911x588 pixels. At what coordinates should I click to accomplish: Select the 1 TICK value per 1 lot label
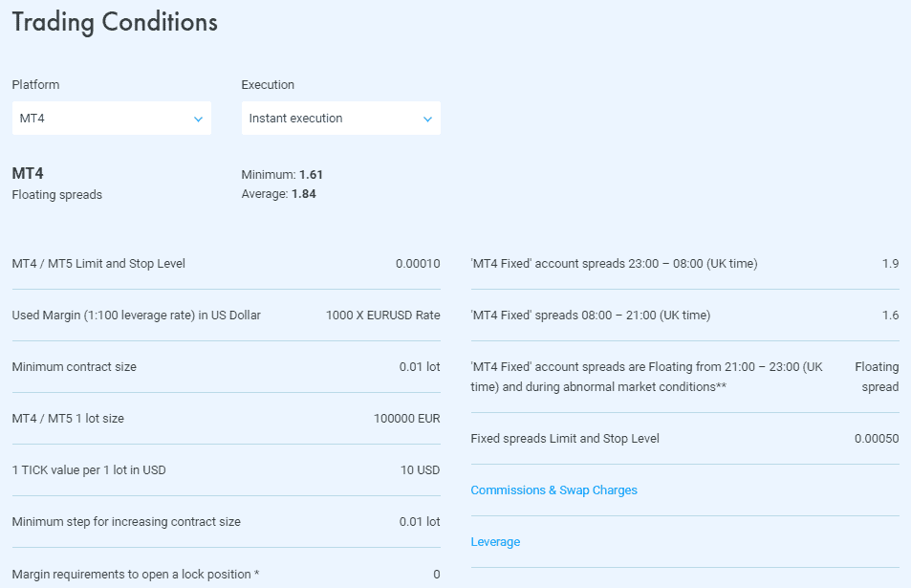pos(89,470)
